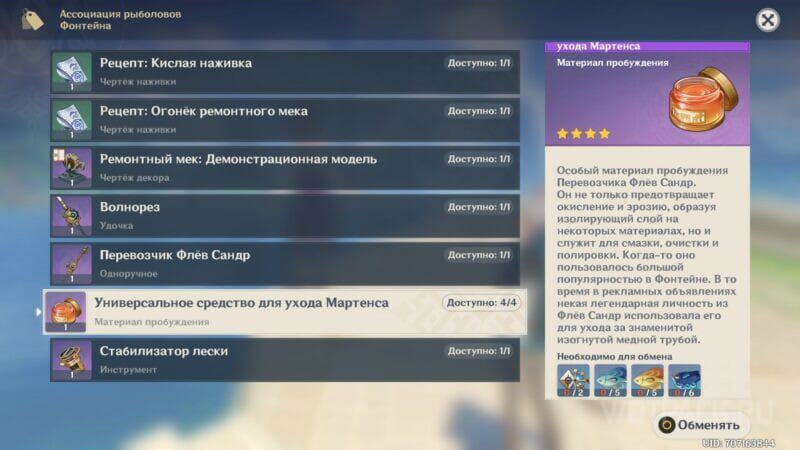800x450 pixels.
Task: Click the orange fish requirement icon 0/5
Action: (647, 380)
